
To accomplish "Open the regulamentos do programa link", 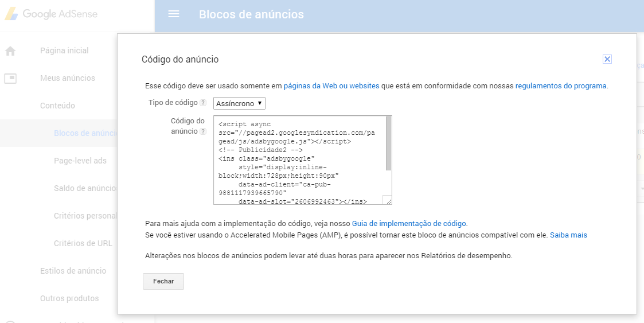I will coord(561,86).
